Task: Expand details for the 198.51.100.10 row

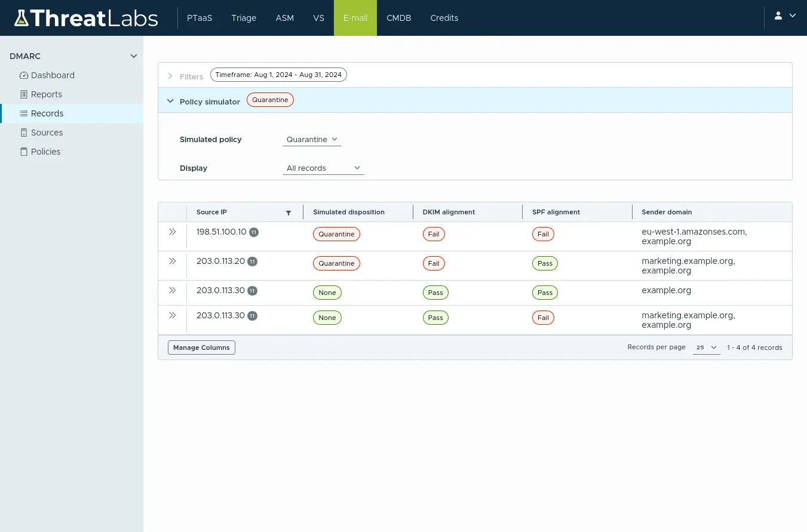Action: coord(173,232)
